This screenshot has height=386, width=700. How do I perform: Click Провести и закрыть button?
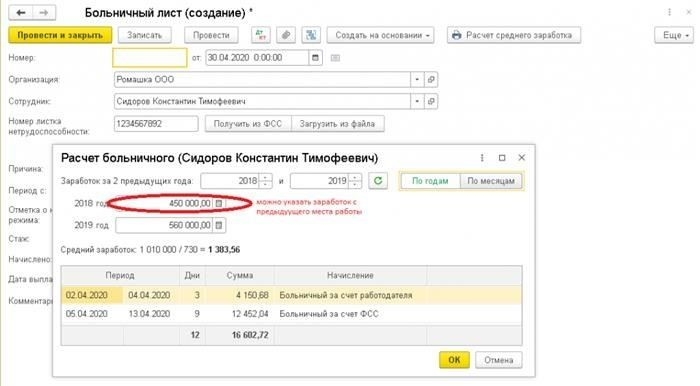(60, 35)
